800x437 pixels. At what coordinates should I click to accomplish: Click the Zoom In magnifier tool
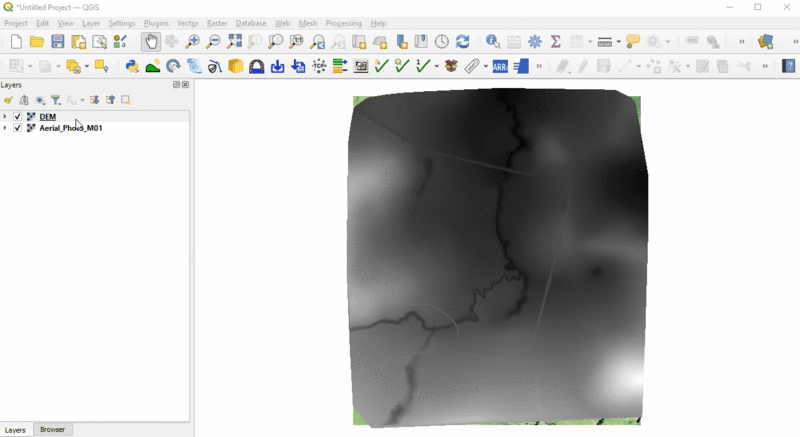point(192,42)
